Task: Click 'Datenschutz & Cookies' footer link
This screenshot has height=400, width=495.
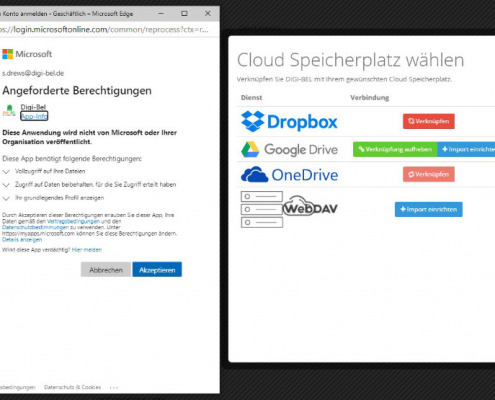Action: 72,387
